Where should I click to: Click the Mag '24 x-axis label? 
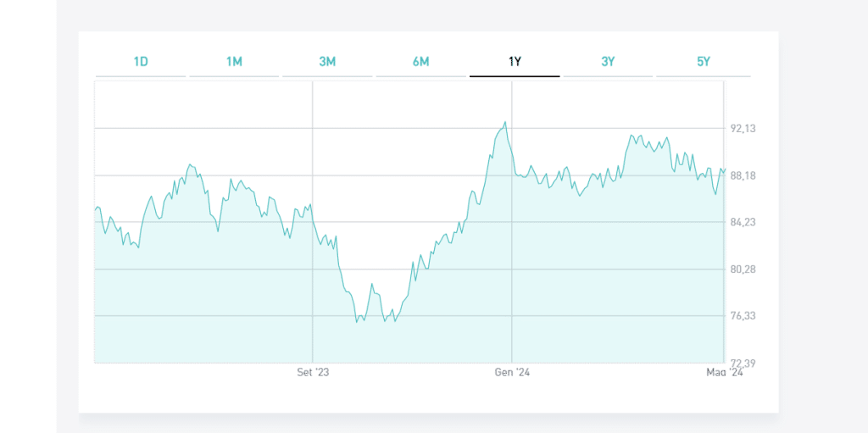click(x=724, y=372)
